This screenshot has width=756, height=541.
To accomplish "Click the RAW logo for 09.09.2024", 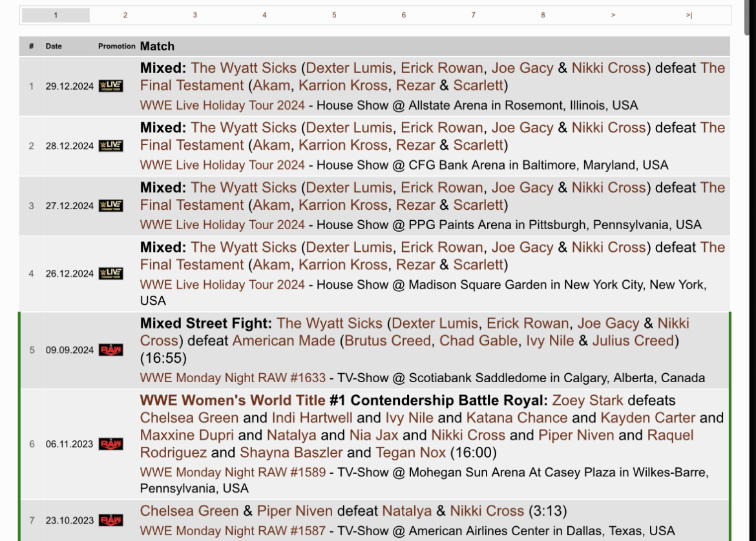I will 111,350.
